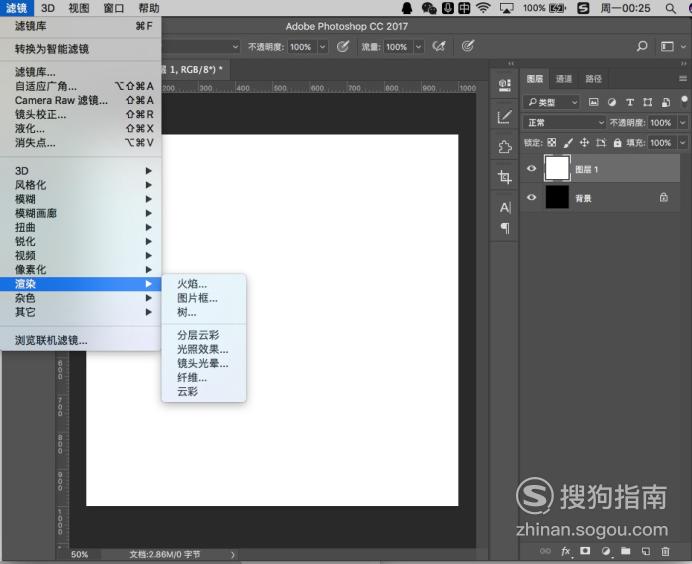This screenshot has width=692, height=564.
Task: Open the Wi-Fi menu bar icon
Action: pos(484,8)
